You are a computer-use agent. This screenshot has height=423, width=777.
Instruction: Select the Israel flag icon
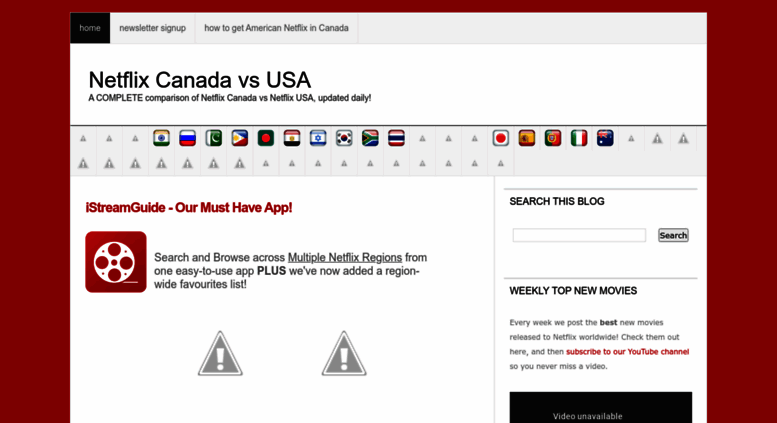point(318,139)
